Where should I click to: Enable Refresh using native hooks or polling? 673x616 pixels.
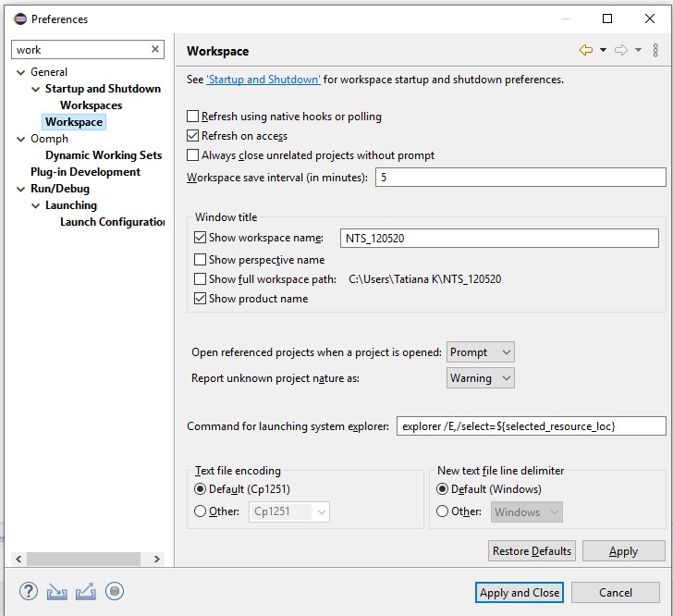pyautogui.click(x=192, y=117)
